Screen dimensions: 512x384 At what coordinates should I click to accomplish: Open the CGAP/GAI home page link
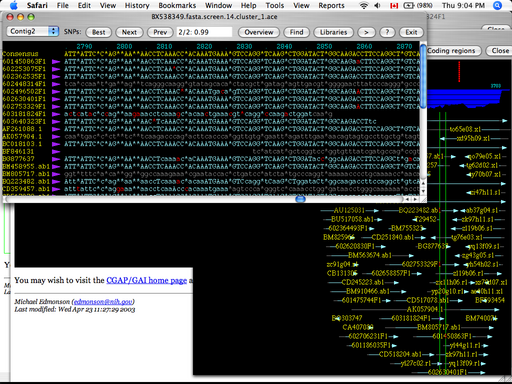[x=146, y=280]
